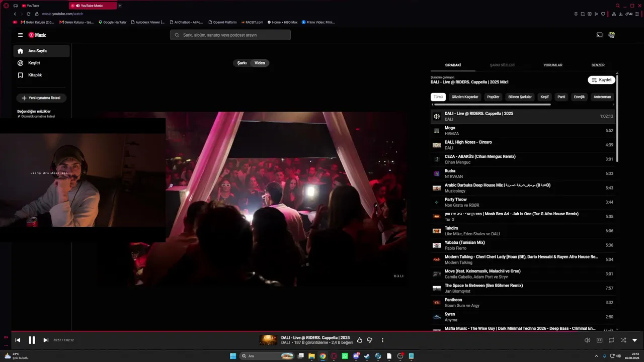Image resolution: width=644 pixels, height=362 pixels.
Task: Open the BENZER tab
Action: pos(598,65)
